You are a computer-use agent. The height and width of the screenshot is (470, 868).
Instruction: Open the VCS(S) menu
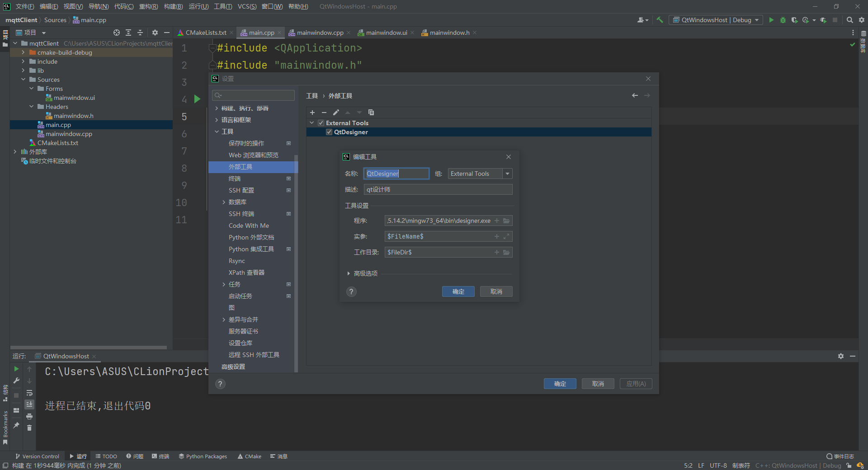tap(247, 6)
